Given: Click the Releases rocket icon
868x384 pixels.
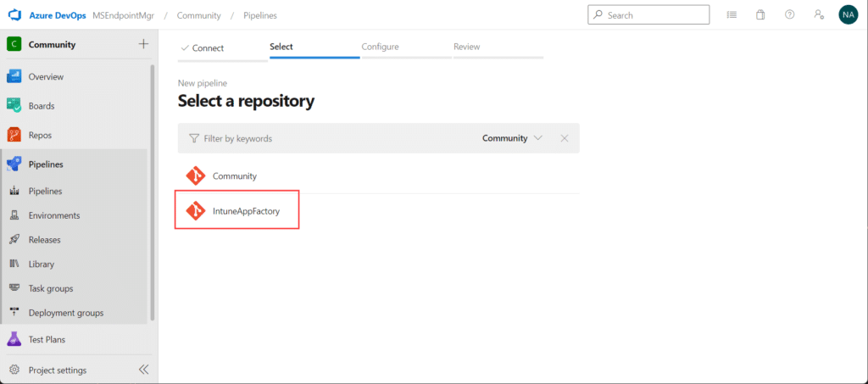Looking at the screenshot, I should click(x=15, y=240).
